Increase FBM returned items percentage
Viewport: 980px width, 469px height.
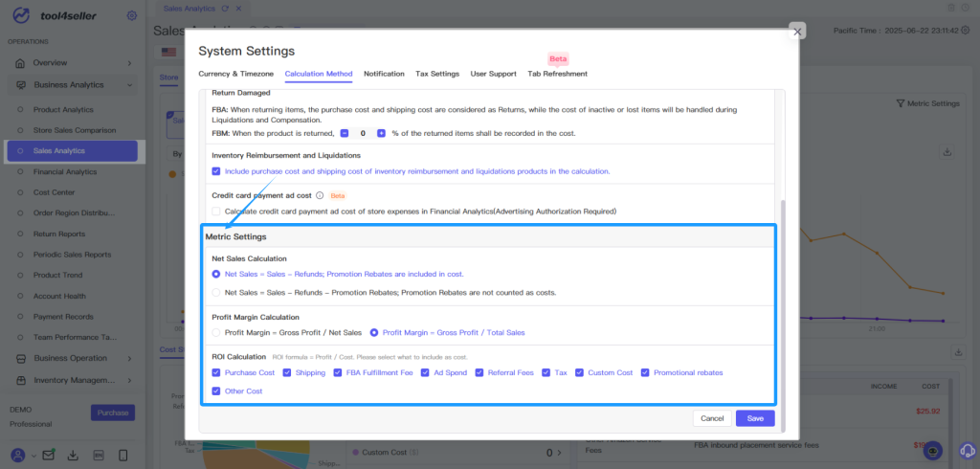381,133
